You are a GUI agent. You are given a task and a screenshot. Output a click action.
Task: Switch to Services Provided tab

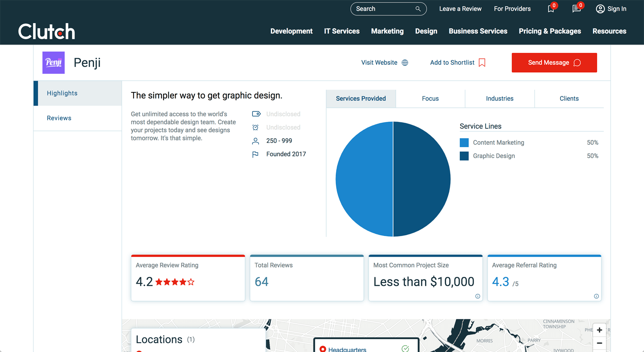coord(361,99)
